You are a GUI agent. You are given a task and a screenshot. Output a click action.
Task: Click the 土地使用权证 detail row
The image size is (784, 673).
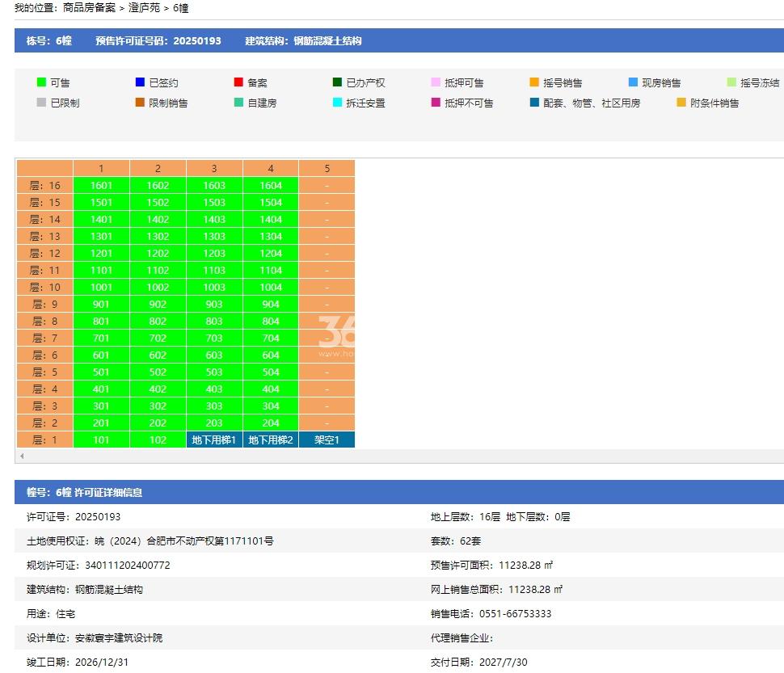tap(150, 541)
